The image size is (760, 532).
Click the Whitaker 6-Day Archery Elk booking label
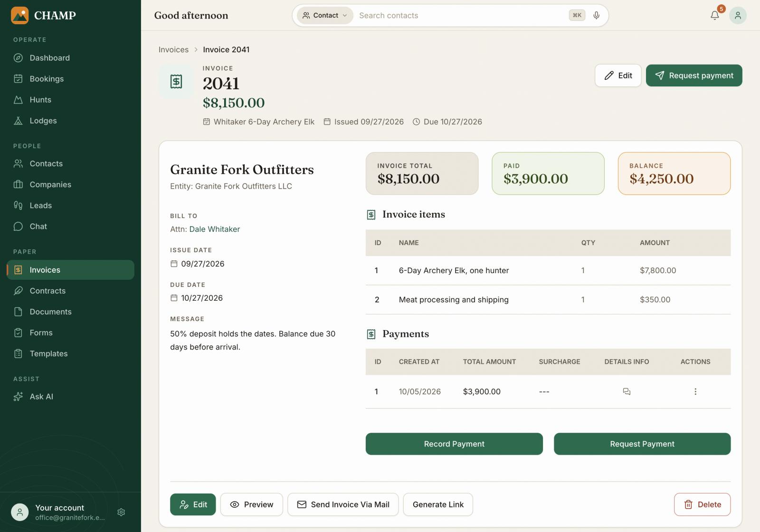click(x=259, y=122)
